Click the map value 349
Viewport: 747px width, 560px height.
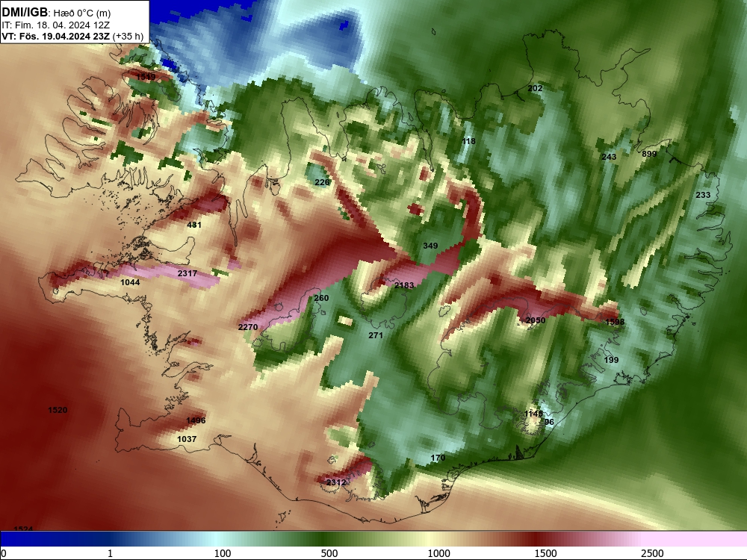pyautogui.click(x=430, y=246)
